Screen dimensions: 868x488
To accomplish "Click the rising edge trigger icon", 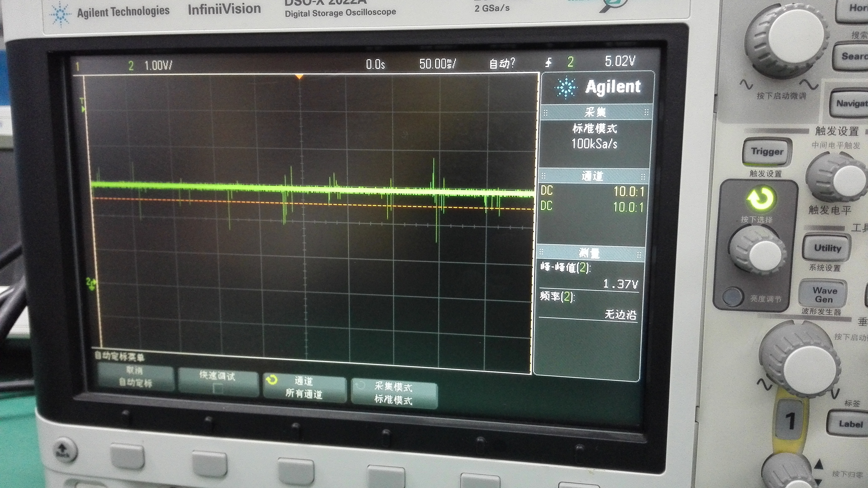I will click(x=548, y=62).
